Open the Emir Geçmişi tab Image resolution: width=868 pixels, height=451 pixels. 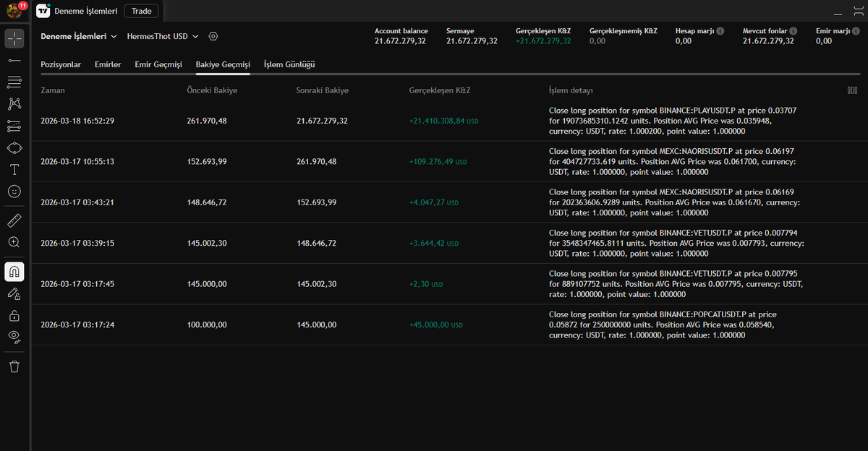[158, 64]
